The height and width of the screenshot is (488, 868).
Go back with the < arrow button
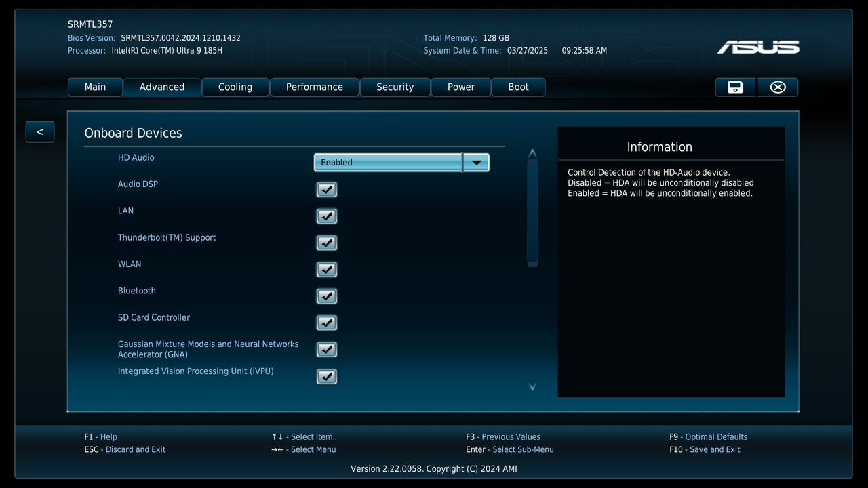click(40, 131)
